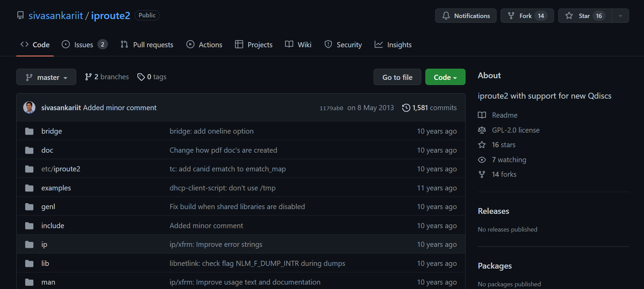
Task: Open the Pull requests tab
Action: (147, 45)
